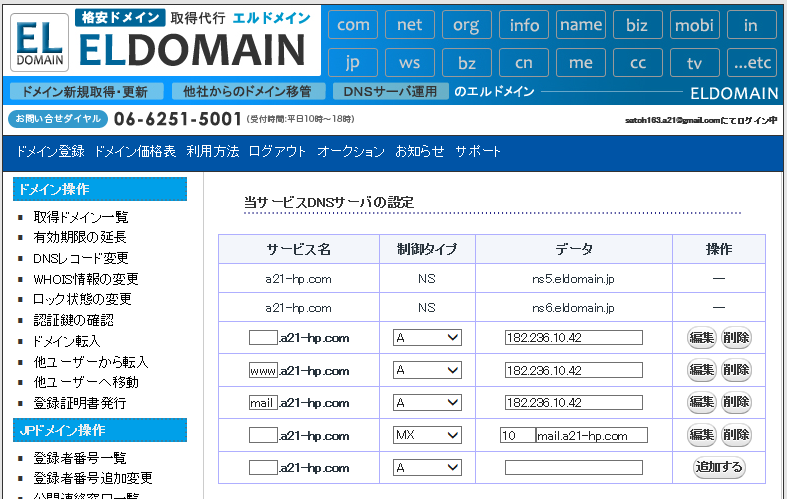Open ドメイン転入 sidebar link
Image resolution: width=787 pixels, height=499 pixels.
(67, 341)
